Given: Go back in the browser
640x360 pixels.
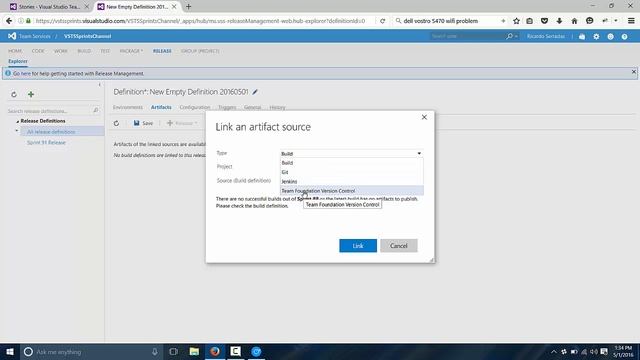Looking at the screenshot, I should point(9,21).
